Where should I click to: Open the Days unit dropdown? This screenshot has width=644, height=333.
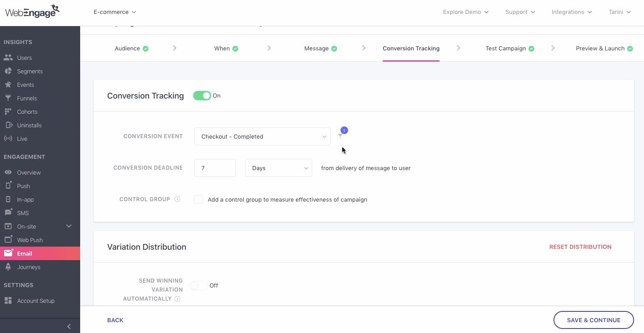click(278, 168)
